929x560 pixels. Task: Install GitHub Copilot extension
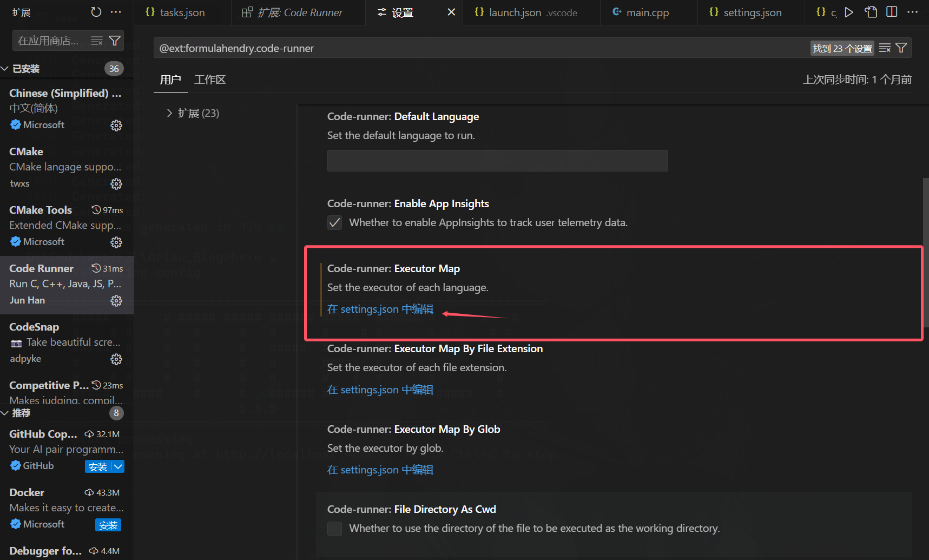[98, 466]
